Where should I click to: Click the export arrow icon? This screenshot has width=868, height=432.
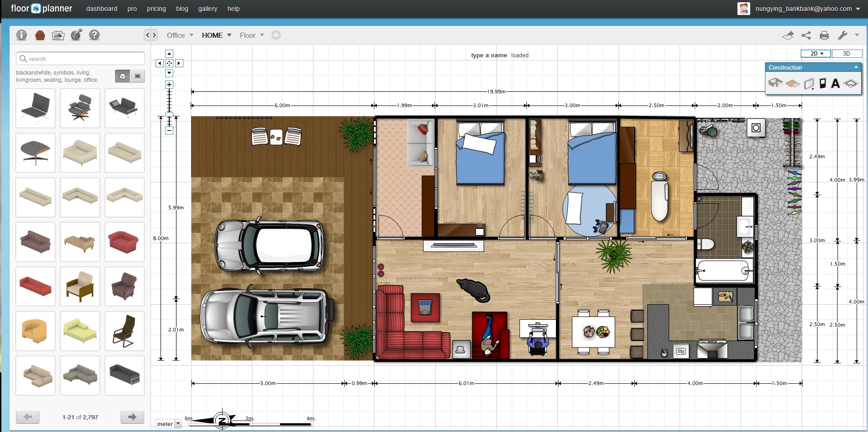788,35
